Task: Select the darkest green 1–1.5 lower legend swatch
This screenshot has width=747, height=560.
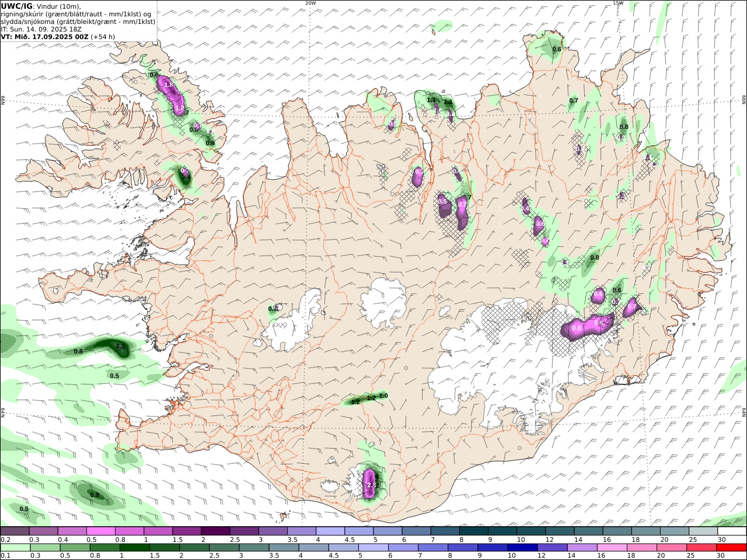Action: (x=135, y=548)
